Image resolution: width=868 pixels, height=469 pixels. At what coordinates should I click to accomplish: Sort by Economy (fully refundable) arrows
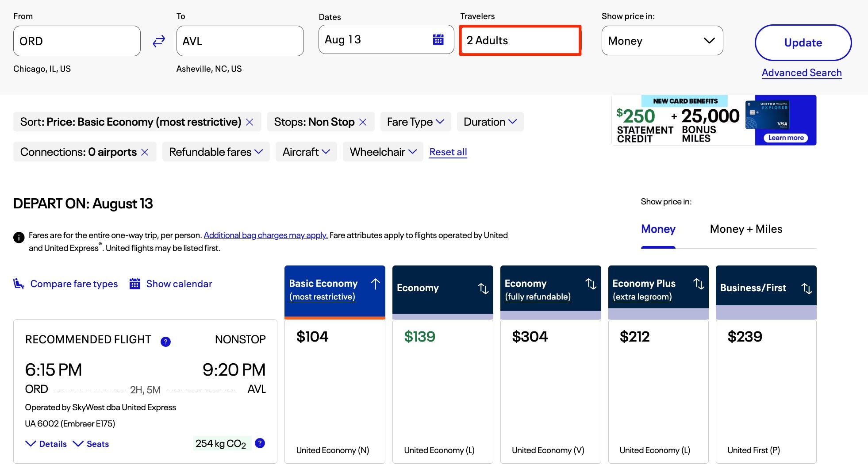(591, 284)
